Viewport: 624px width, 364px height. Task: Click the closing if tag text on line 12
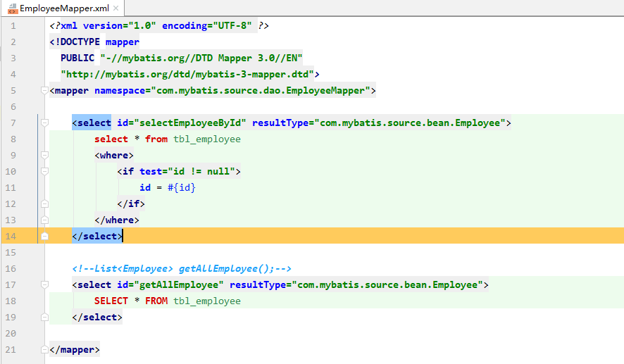point(131,204)
